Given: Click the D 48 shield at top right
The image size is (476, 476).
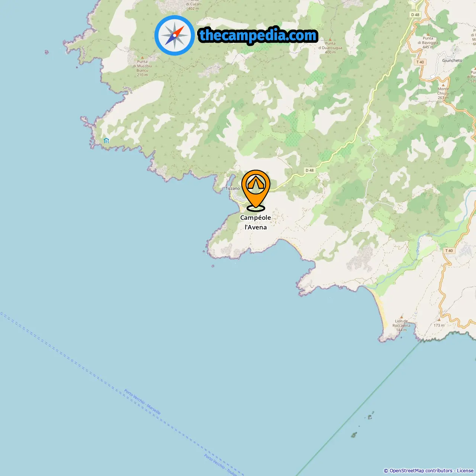Looking at the screenshot, I should click(x=415, y=15).
